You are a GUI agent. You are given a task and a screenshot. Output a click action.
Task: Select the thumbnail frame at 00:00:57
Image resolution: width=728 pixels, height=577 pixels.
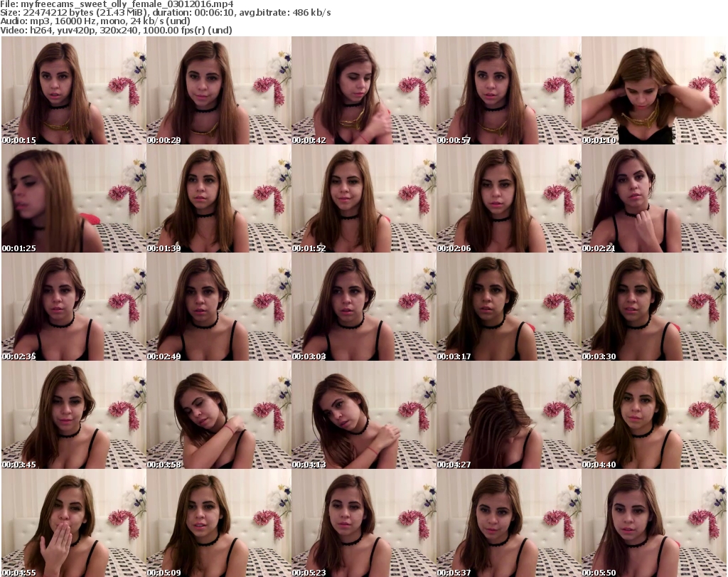click(x=509, y=90)
